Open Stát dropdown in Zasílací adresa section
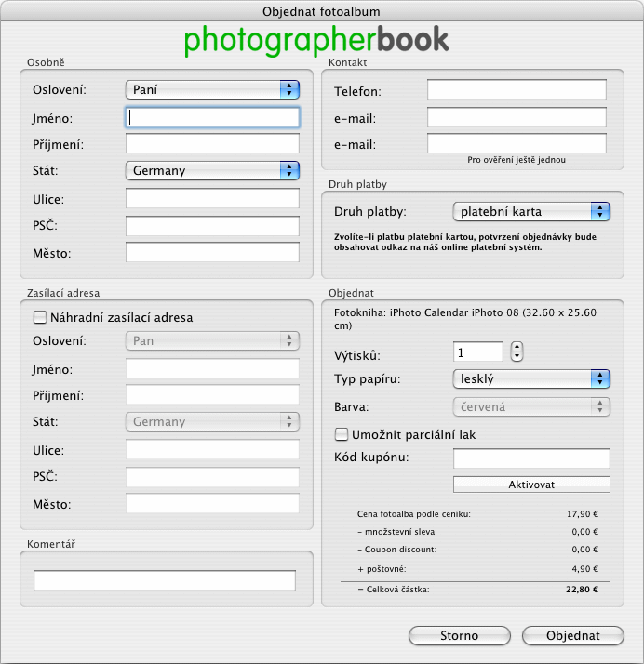 (x=212, y=422)
